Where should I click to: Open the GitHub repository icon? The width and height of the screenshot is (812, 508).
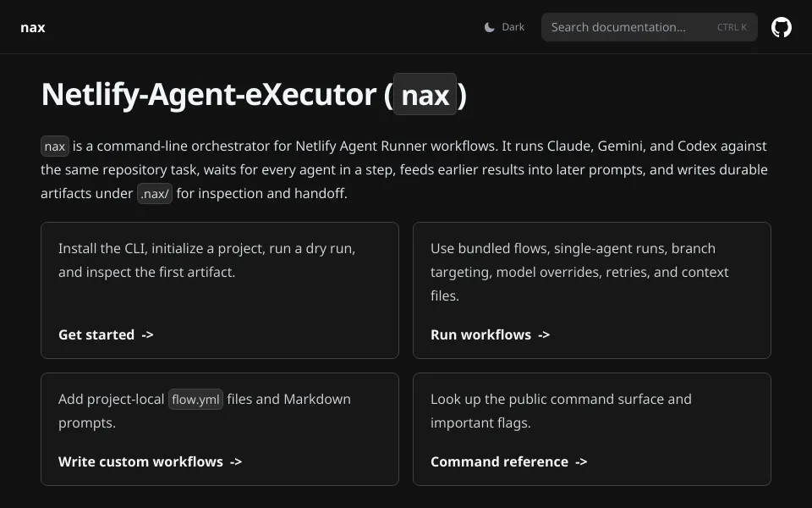781,27
